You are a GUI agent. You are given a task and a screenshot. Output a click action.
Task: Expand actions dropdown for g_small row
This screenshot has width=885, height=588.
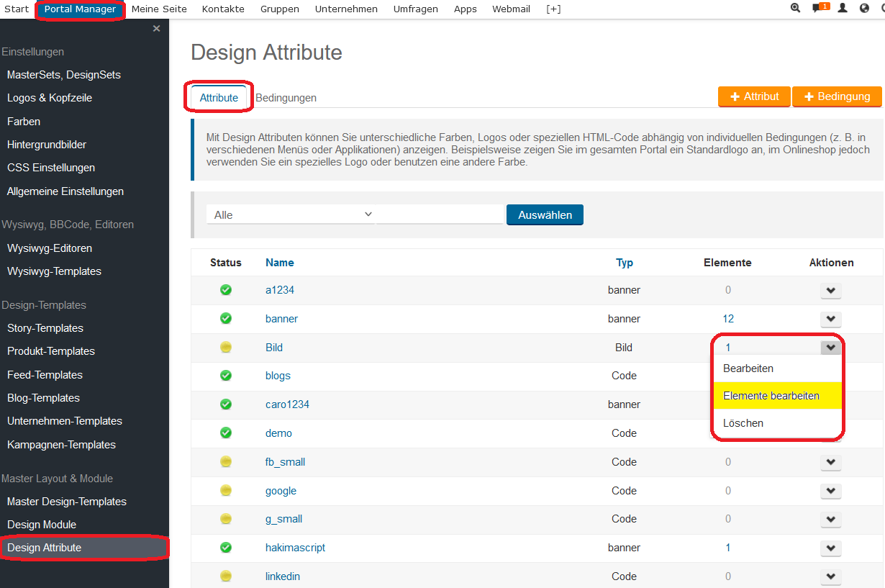831,520
